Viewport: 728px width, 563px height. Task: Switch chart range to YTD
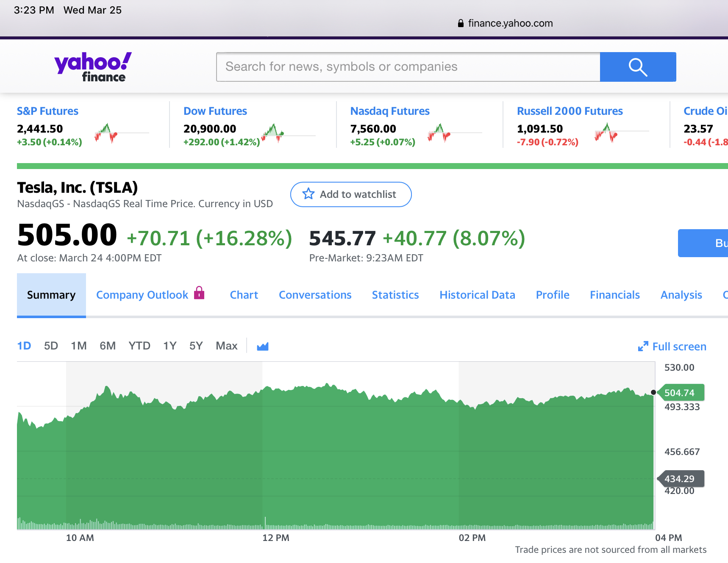[x=139, y=346]
